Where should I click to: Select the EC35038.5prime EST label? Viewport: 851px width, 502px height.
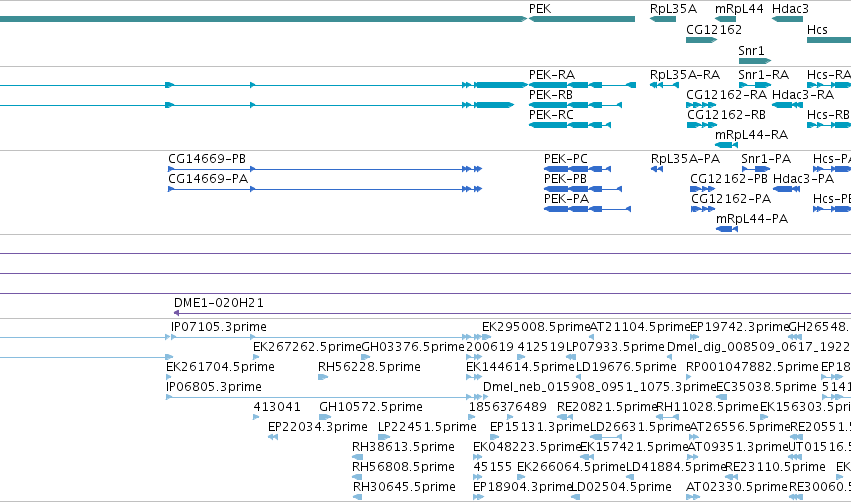pyautogui.click(x=766, y=387)
